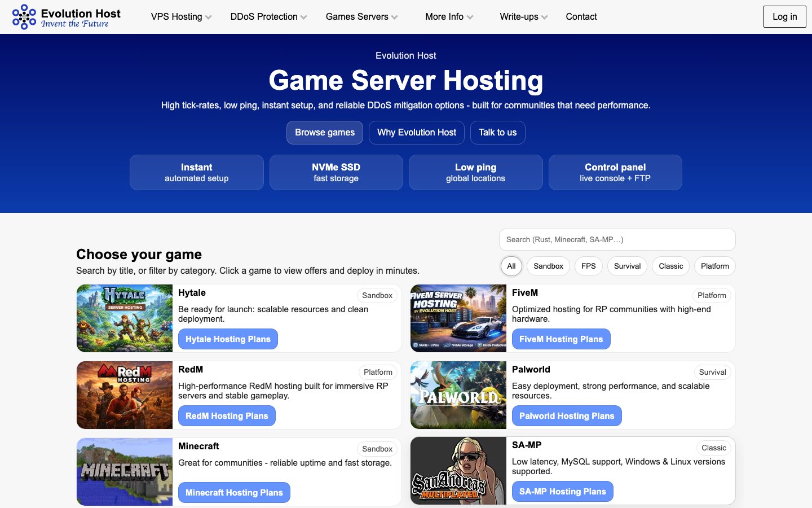
Task: Filter games by Platform category
Action: coord(715,266)
